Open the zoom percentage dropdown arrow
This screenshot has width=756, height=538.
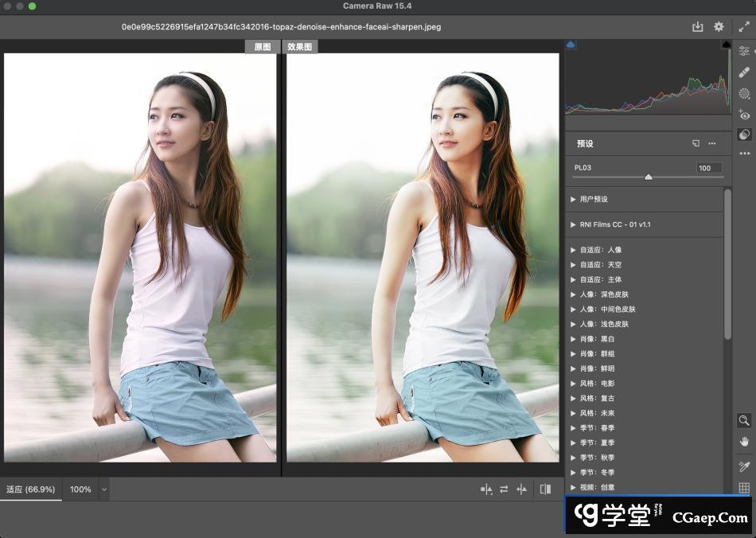click(x=103, y=489)
